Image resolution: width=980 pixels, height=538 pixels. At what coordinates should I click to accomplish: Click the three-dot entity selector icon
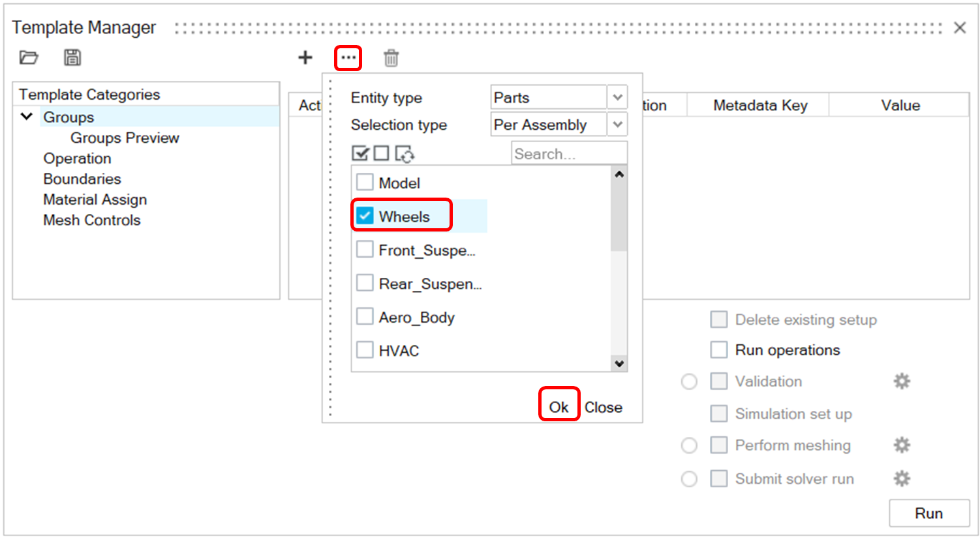click(x=348, y=58)
